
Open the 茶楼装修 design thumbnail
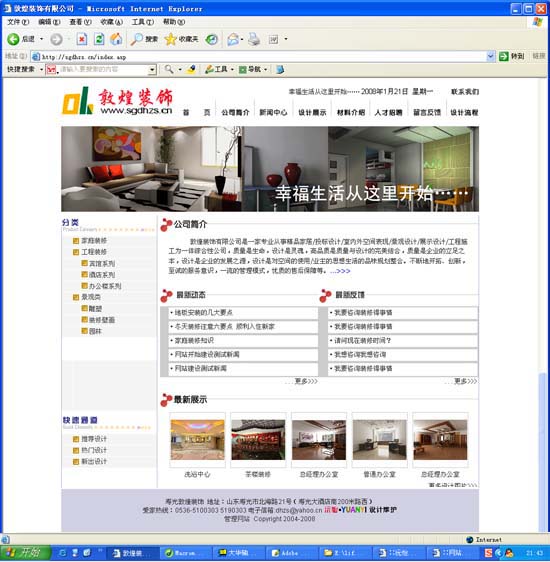pos(258,440)
